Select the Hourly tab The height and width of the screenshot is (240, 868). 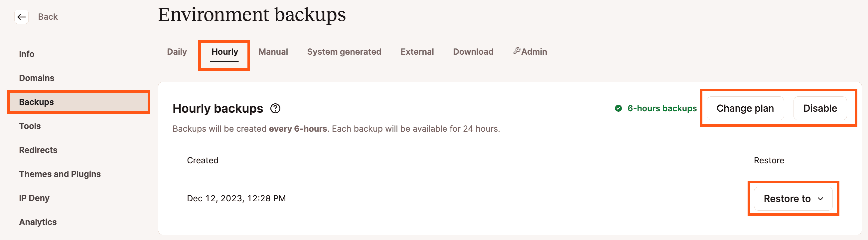(x=224, y=52)
